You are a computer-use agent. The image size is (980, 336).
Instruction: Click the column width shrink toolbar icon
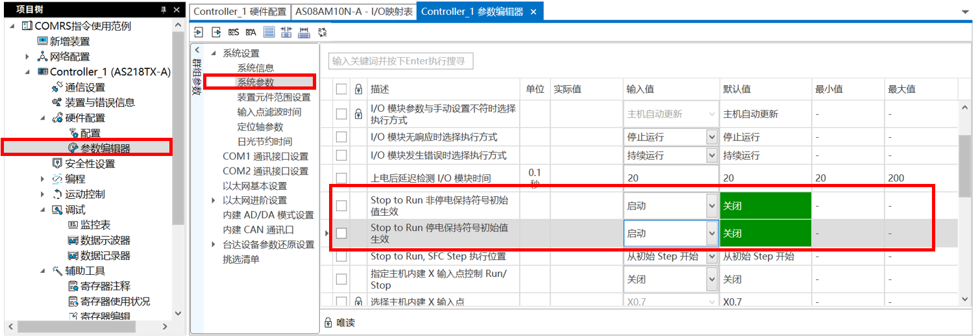click(286, 32)
